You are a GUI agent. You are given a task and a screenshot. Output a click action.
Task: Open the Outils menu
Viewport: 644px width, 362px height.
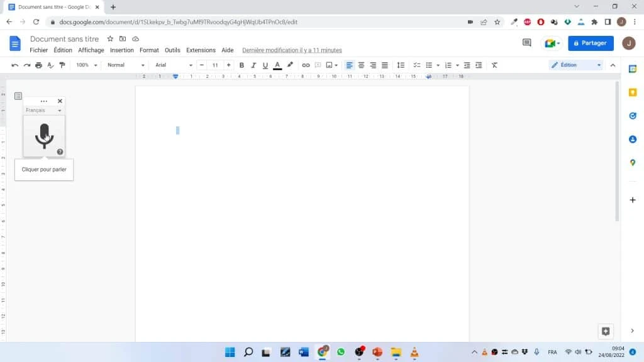172,50
